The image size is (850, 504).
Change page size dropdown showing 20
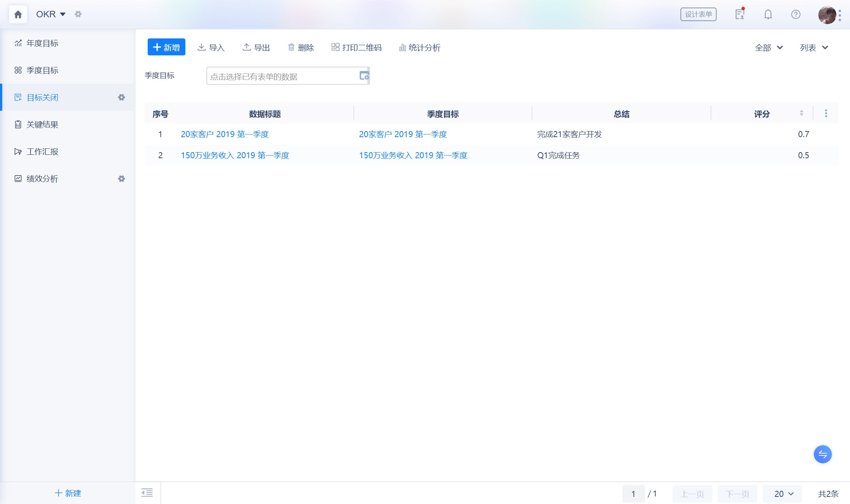click(x=783, y=493)
